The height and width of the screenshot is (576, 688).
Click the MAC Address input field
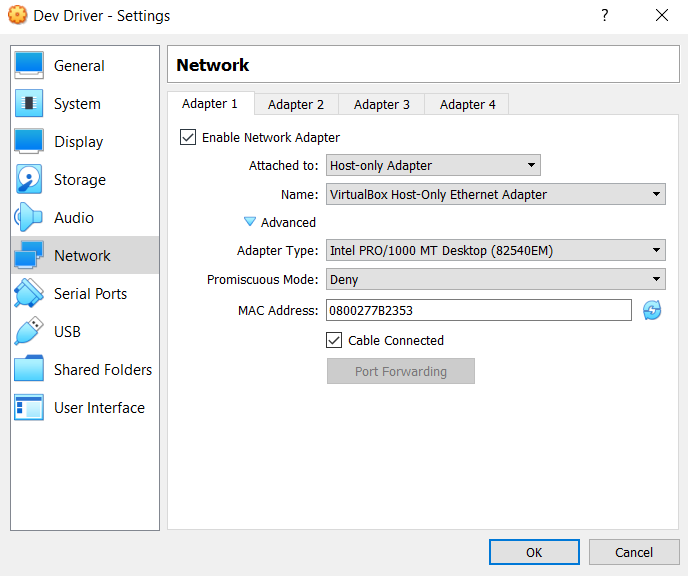(x=479, y=311)
